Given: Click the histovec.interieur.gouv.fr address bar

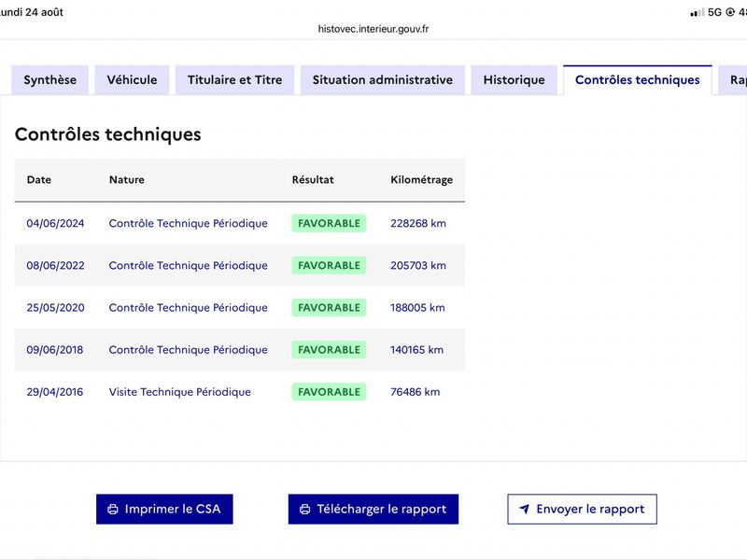Looking at the screenshot, I should [373, 29].
